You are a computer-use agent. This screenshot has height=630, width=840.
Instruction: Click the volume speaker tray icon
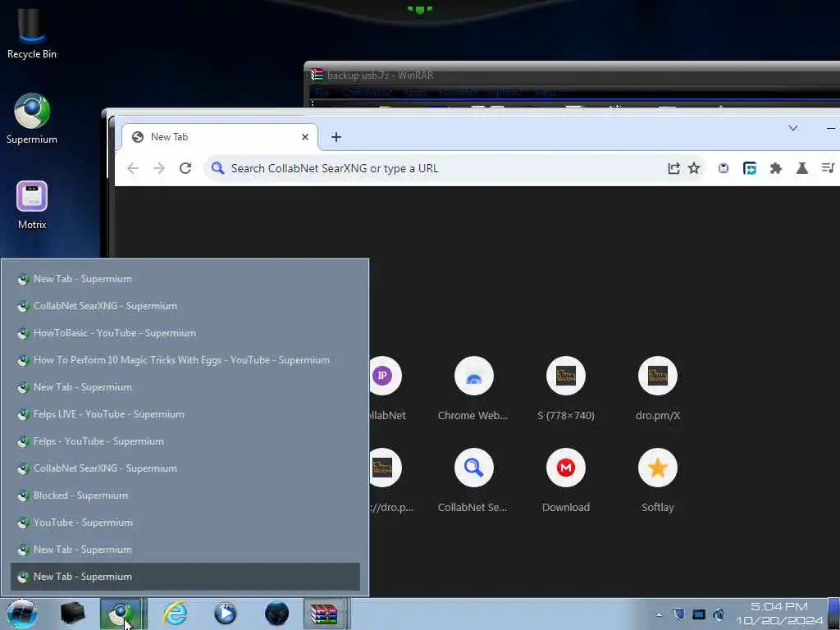(719, 614)
